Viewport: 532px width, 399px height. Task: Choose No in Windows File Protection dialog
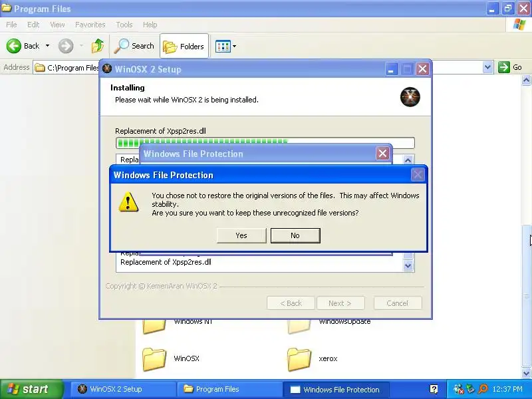click(x=295, y=235)
